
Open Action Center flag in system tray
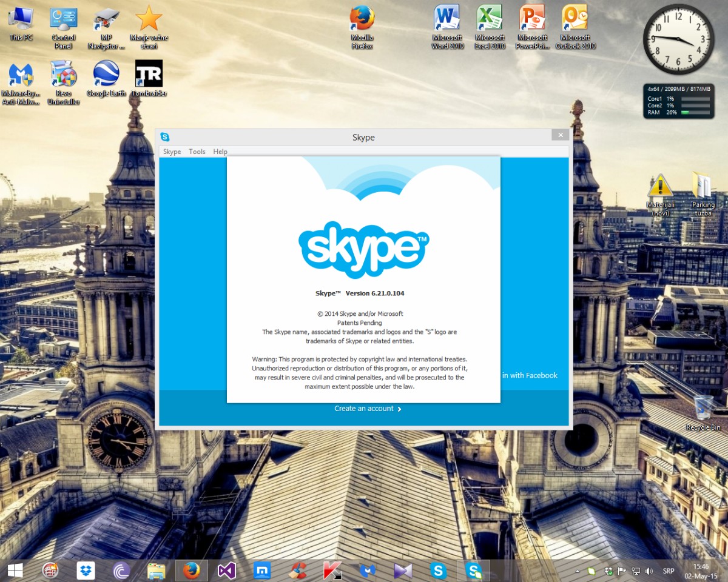coord(622,571)
